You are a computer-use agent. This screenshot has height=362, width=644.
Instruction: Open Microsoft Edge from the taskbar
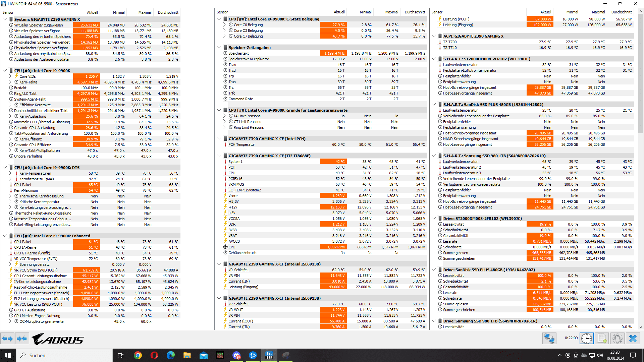point(171,355)
